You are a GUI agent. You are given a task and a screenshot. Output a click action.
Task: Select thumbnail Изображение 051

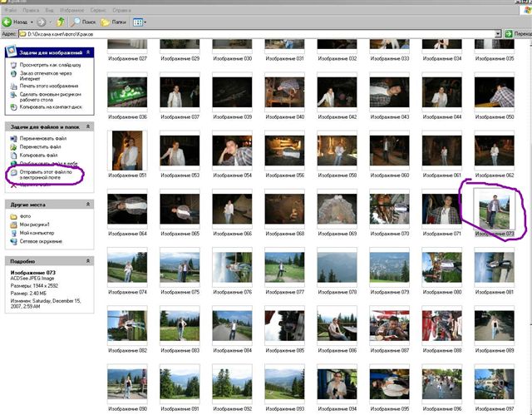point(127,151)
